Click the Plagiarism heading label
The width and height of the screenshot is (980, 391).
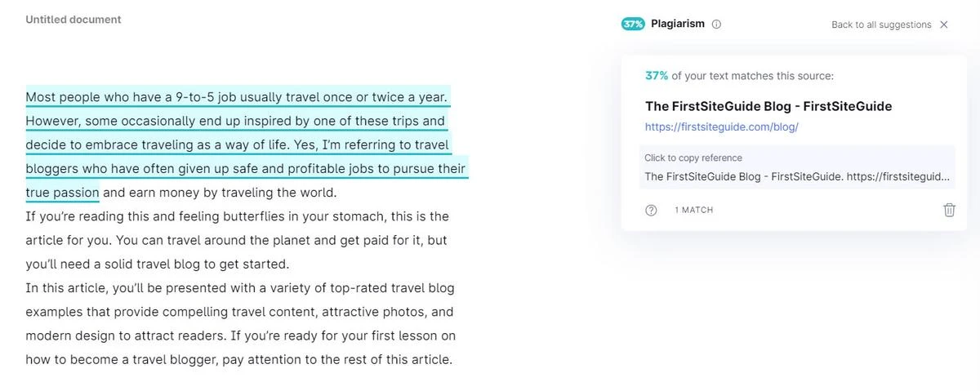678,24
